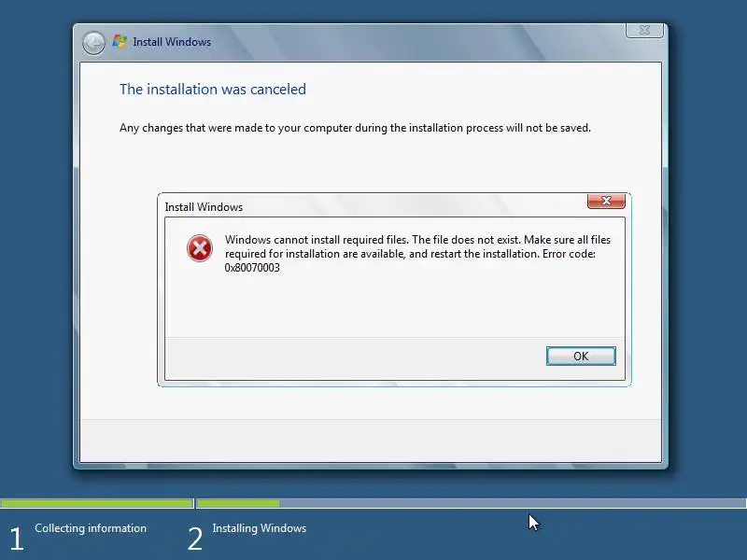
Task: Click main window title 'Install Windows'
Action: (x=172, y=42)
